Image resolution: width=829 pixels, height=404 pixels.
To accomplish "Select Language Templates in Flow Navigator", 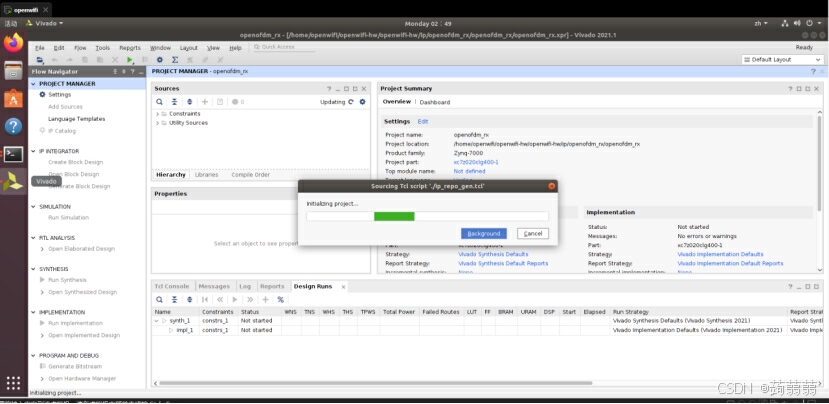I will (77, 119).
